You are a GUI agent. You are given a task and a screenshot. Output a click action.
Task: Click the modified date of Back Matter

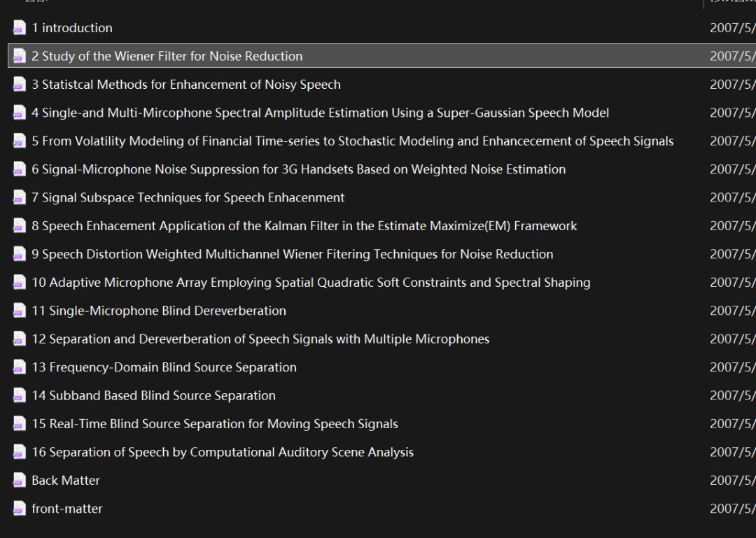tap(733, 480)
